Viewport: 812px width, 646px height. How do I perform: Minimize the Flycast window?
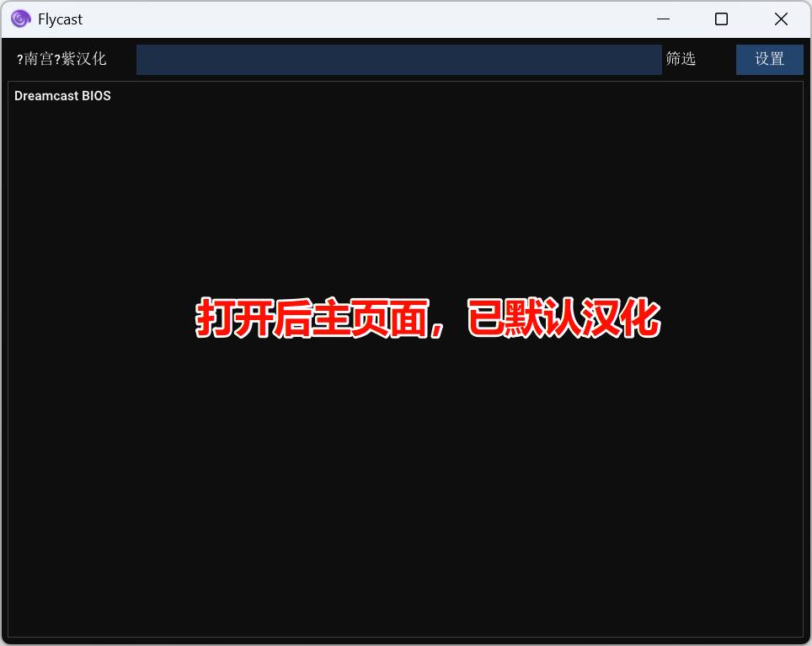[664, 19]
